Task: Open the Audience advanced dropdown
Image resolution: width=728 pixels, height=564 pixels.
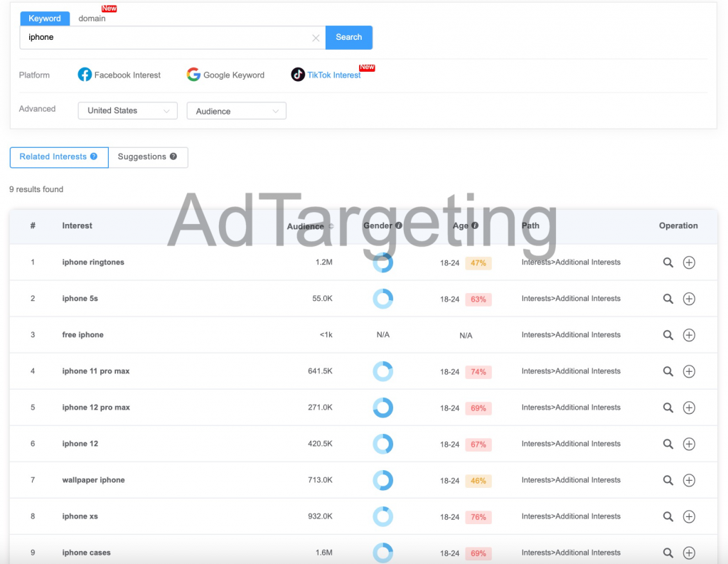Action: 236,111
